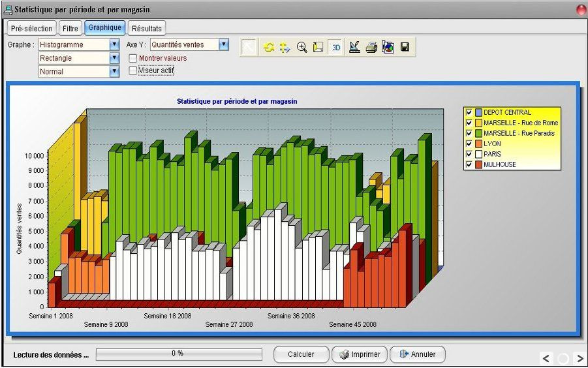588x368 pixels.
Task: Click the chart depth icon
Action: [x=318, y=48]
